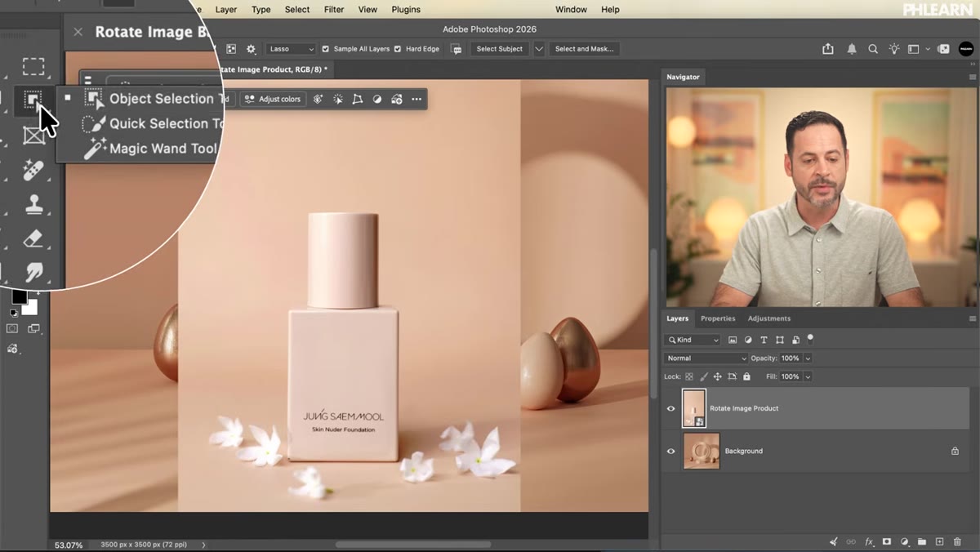The height and width of the screenshot is (552, 980).
Task: Filter layers by type layers icon
Action: pos(764,340)
